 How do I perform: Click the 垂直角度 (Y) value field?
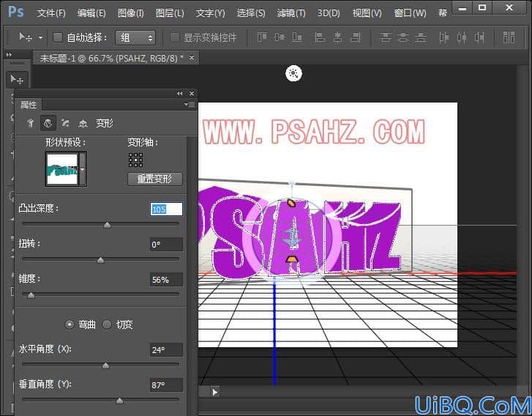pyautogui.click(x=166, y=385)
